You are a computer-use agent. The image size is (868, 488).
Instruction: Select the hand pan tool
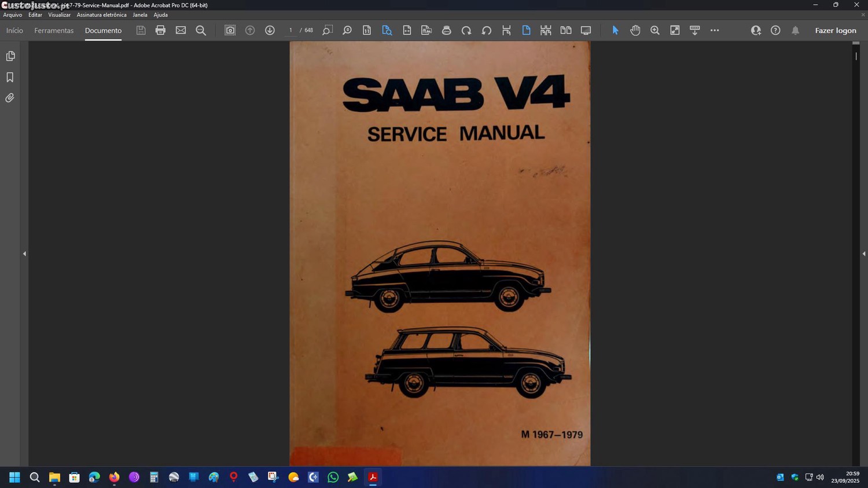point(635,30)
